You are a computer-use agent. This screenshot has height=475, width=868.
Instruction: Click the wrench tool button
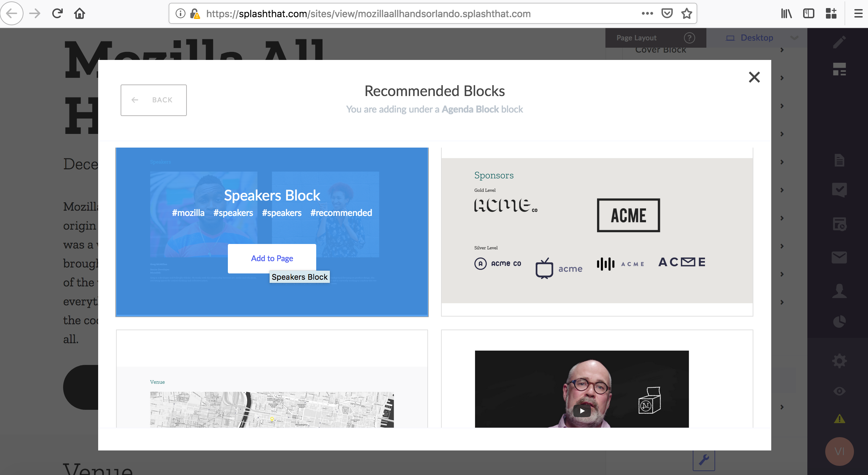(704, 459)
